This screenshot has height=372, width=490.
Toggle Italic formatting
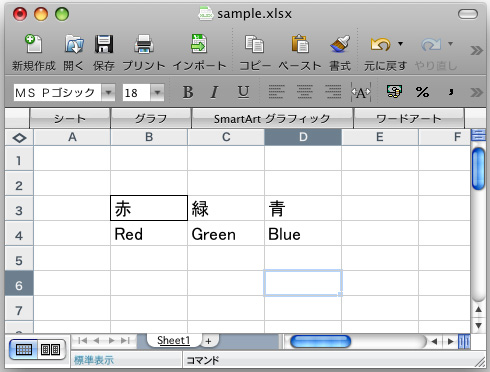point(215,92)
